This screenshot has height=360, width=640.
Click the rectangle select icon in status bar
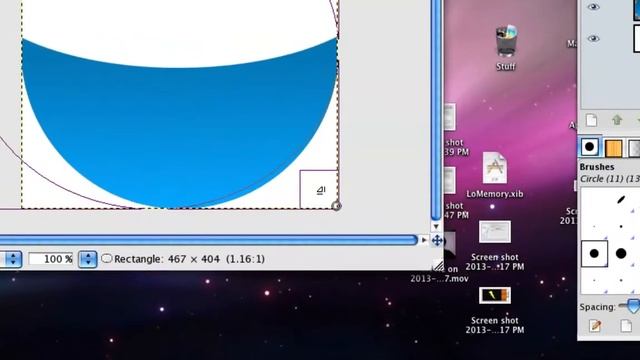107,258
